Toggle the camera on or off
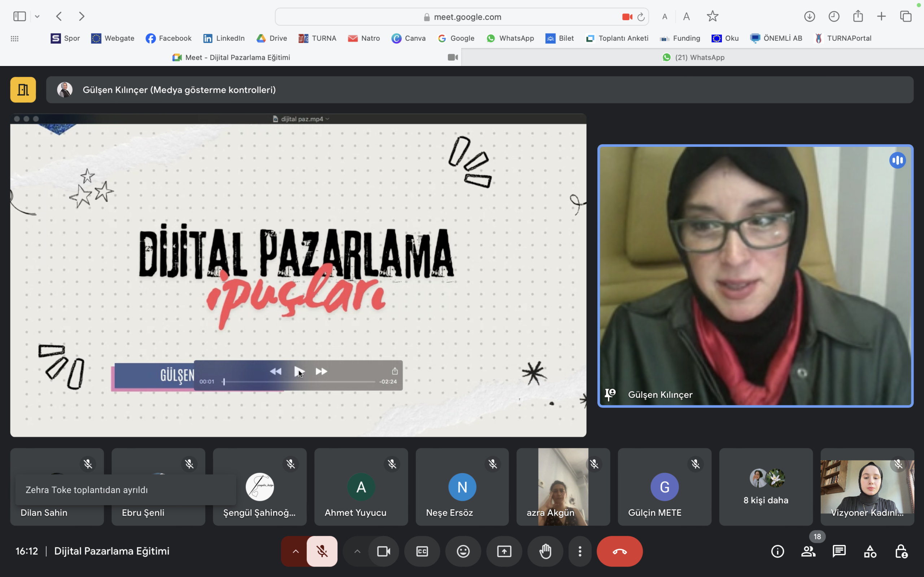Image resolution: width=924 pixels, height=577 pixels. 383,551
